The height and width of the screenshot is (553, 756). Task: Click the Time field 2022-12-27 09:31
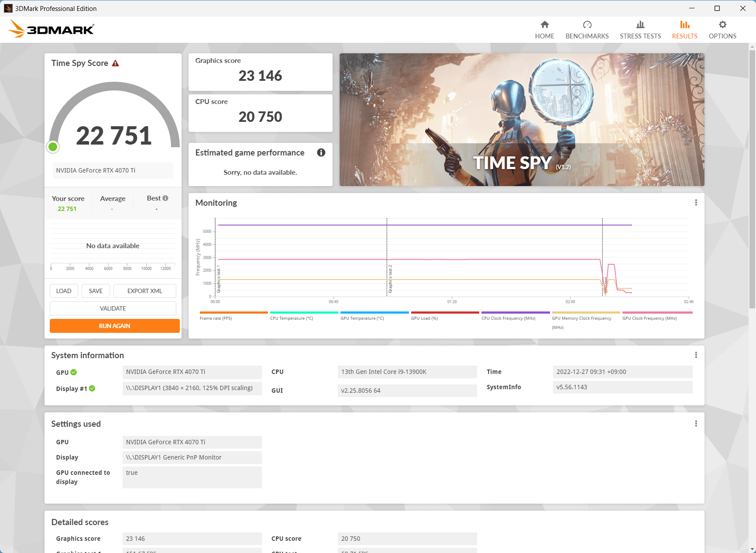(x=622, y=372)
